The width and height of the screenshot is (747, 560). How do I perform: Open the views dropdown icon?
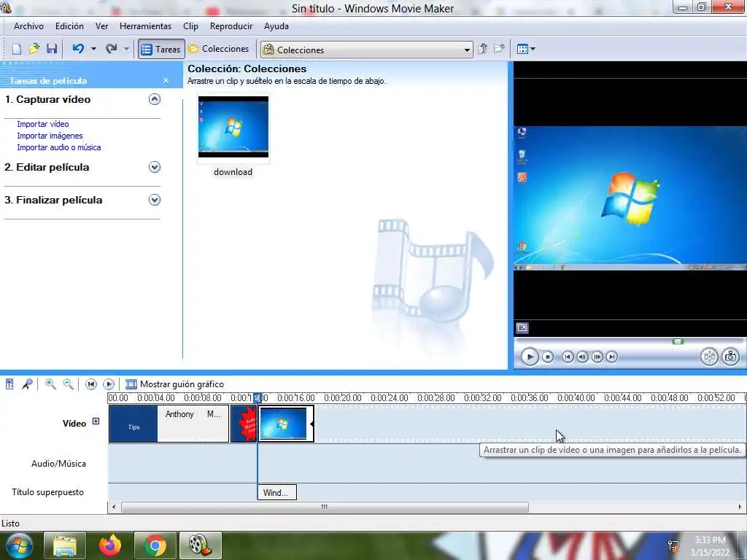click(526, 49)
